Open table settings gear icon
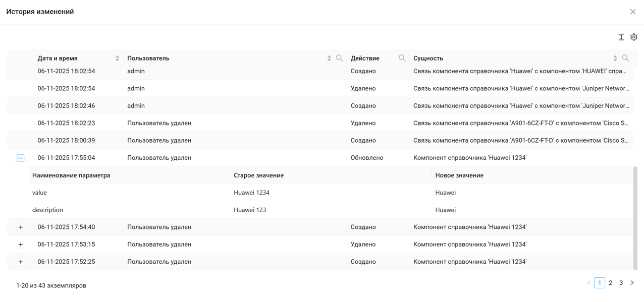The image size is (644, 302). [634, 37]
